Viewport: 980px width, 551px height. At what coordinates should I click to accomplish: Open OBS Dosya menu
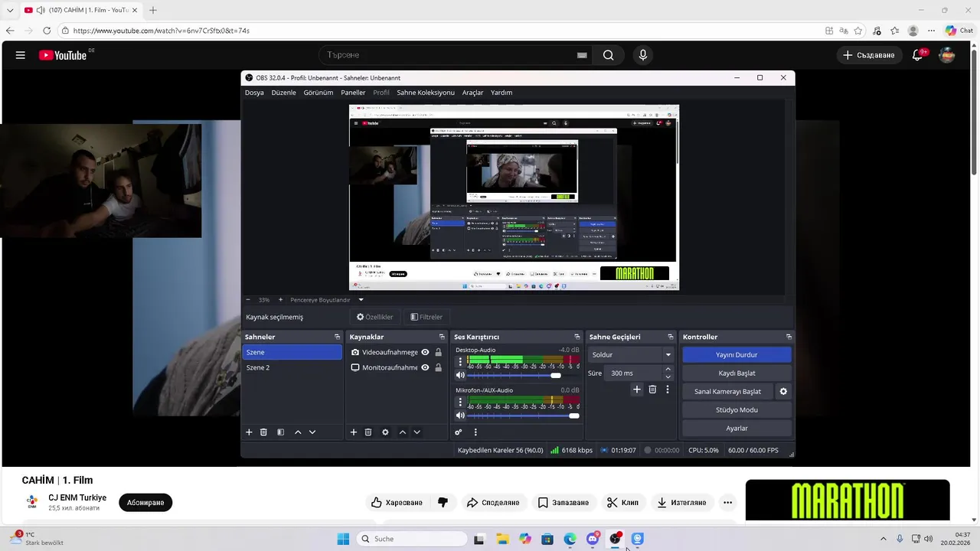(x=254, y=93)
